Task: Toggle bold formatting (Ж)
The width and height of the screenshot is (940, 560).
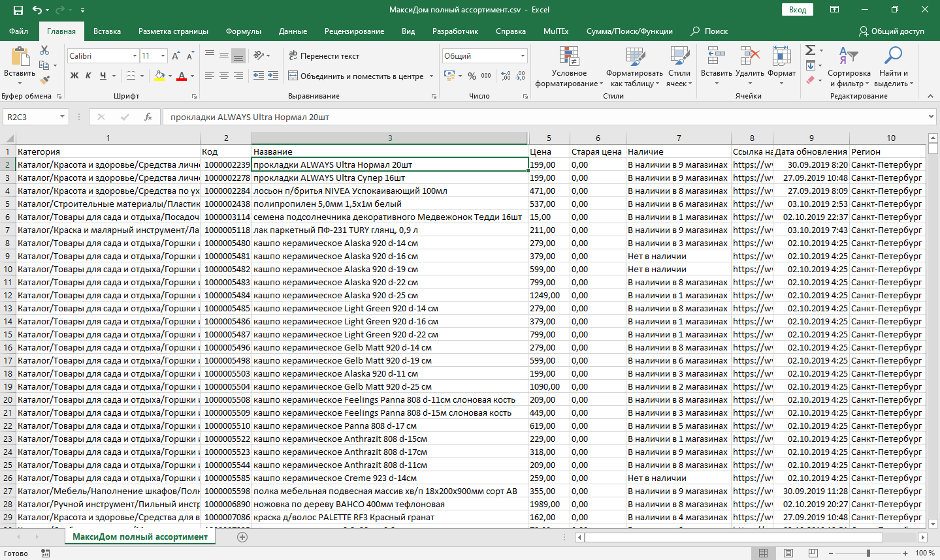Action: [x=74, y=76]
